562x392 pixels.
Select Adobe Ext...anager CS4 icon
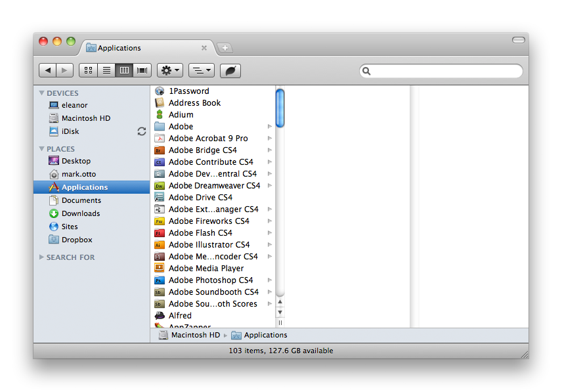[x=160, y=209]
